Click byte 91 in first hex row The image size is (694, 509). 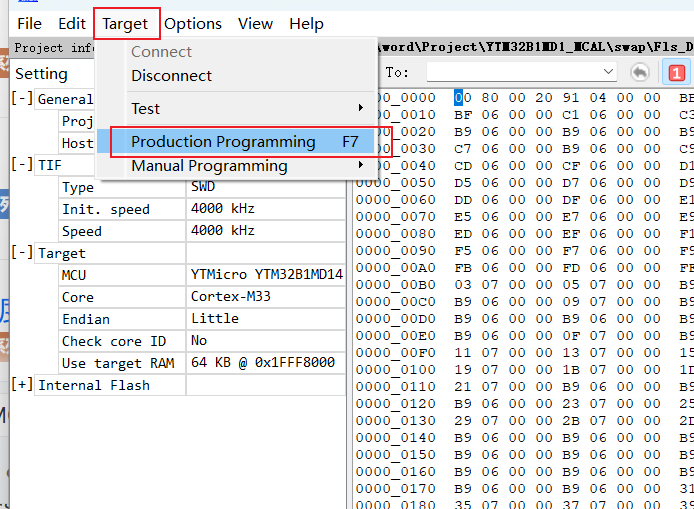click(x=571, y=97)
